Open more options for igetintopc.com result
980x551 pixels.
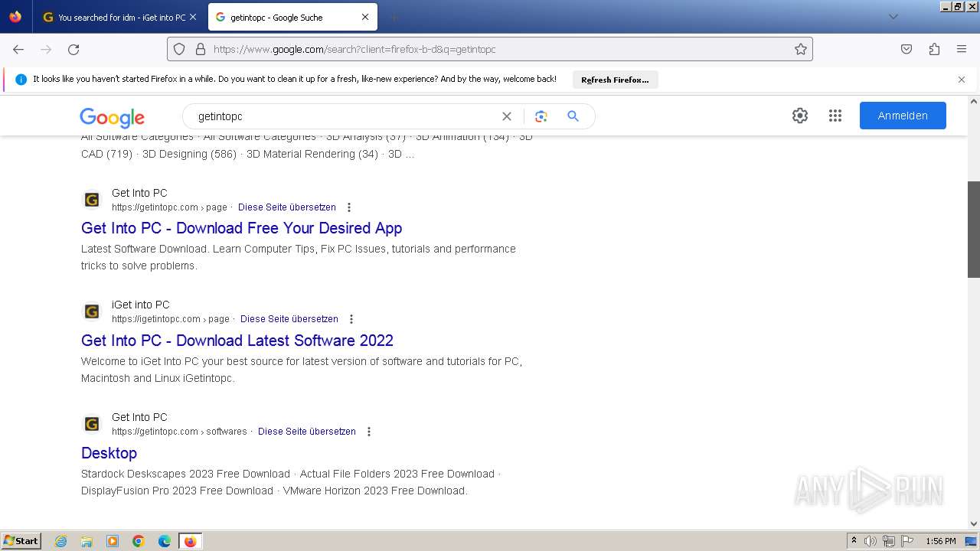tap(351, 319)
